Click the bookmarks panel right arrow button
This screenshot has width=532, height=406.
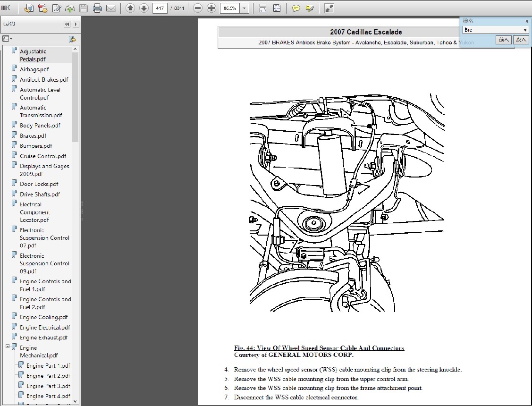point(76,24)
